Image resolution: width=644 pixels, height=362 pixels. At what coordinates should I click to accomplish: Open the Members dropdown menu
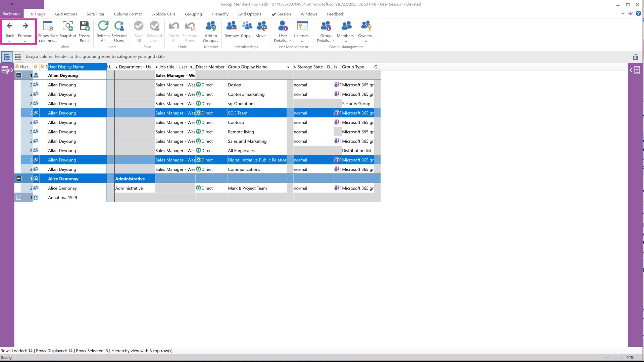pos(346,31)
